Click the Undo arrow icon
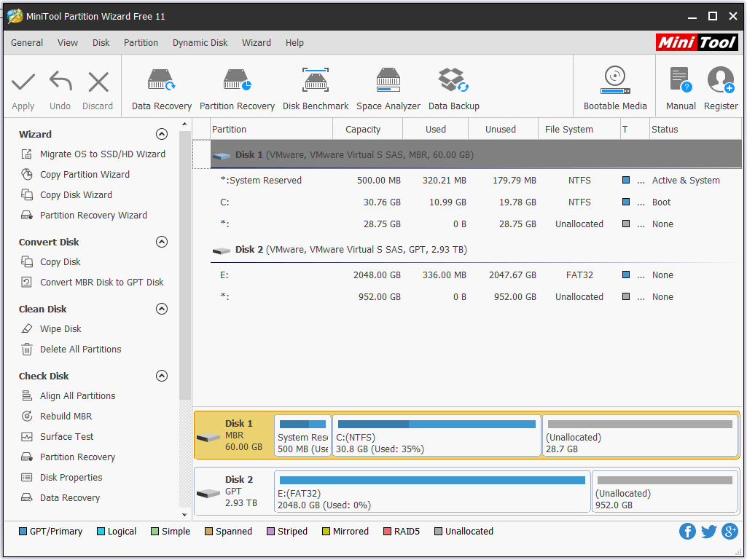The image size is (747, 560). pos(60,81)
